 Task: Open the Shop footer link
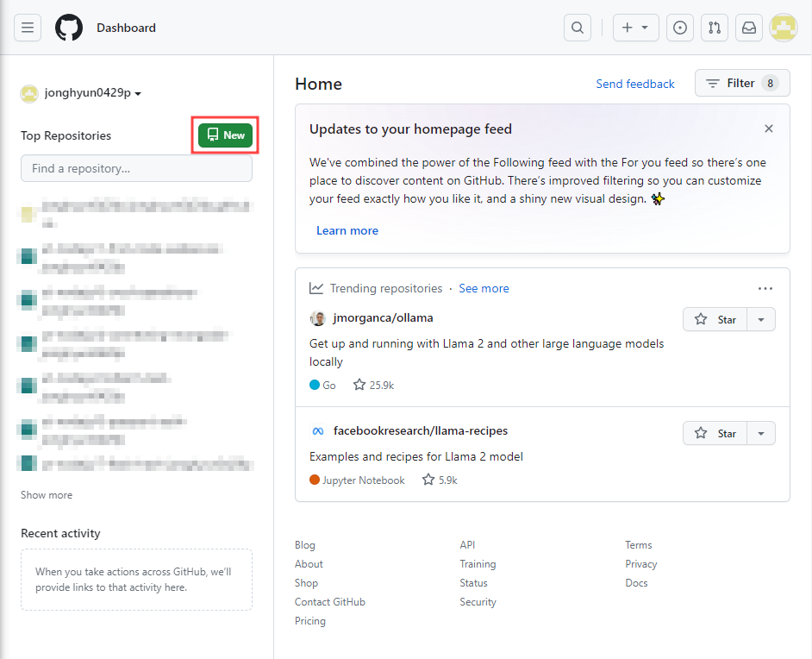306,583
